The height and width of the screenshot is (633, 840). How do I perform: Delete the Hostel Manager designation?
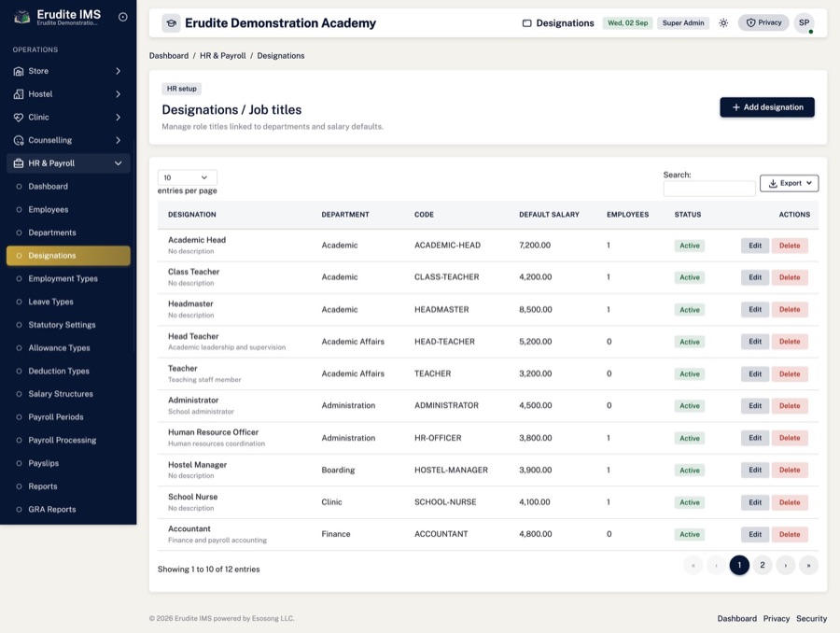[x=790, y=470]
